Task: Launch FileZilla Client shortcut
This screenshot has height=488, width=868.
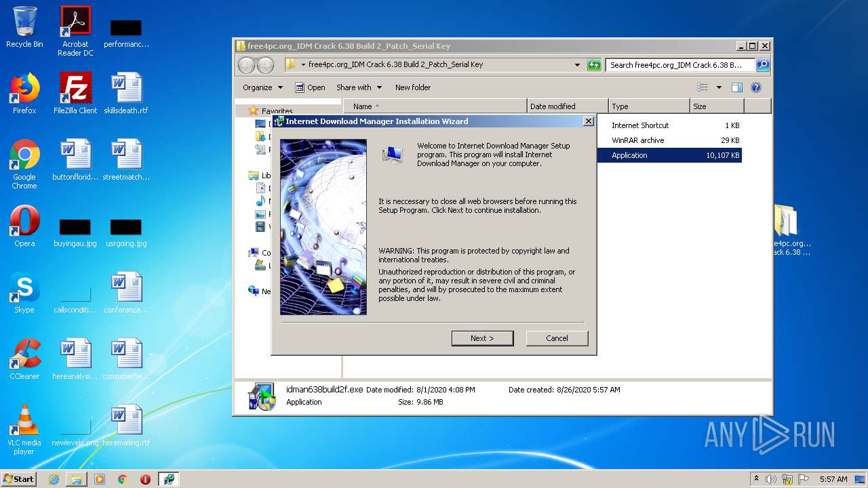Action: tap(75, 94)
